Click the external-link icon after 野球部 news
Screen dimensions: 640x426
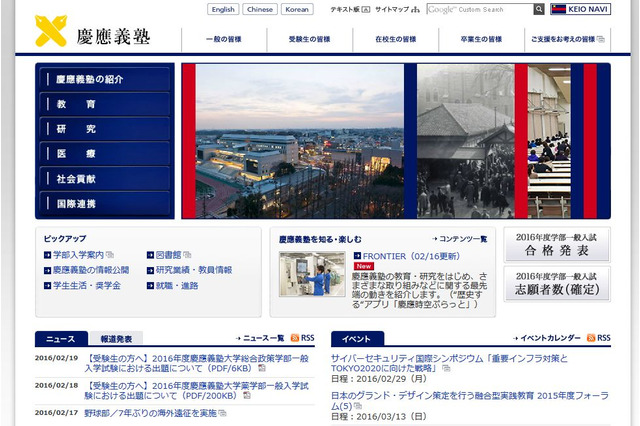tap(222, 413)
